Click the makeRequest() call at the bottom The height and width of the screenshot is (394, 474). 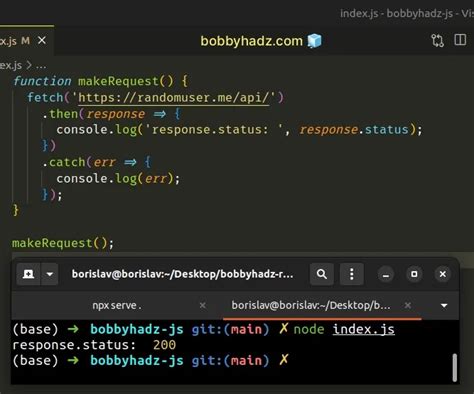[63, 243]
